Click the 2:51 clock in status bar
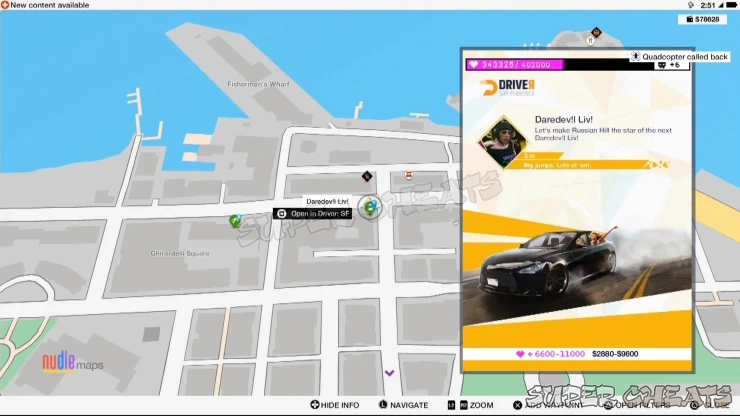This screenshot has height=416, width=740. [707, 5]
